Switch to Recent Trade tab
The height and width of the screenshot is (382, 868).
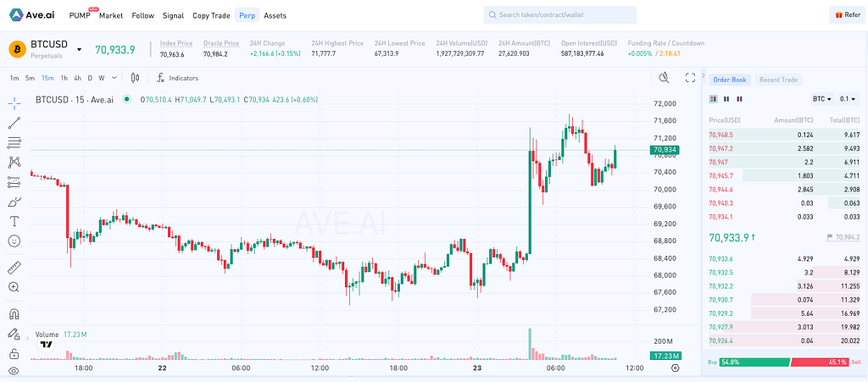778,80
